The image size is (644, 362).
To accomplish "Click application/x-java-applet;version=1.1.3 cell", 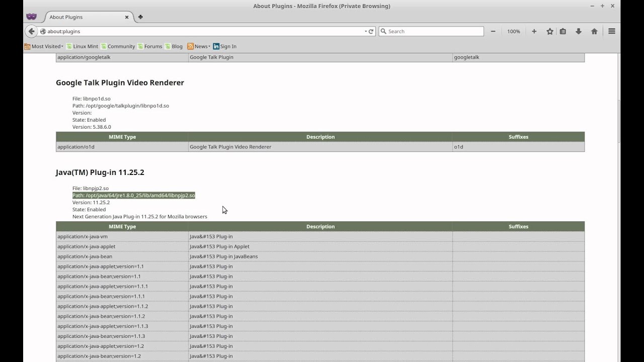I will coord(122,326).
